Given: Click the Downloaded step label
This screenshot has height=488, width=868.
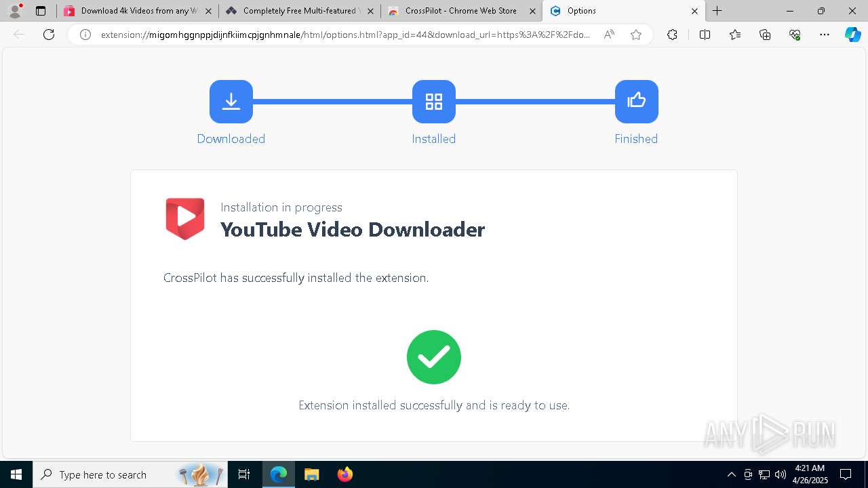Looking at the screenshot, I should pos(231,139).
